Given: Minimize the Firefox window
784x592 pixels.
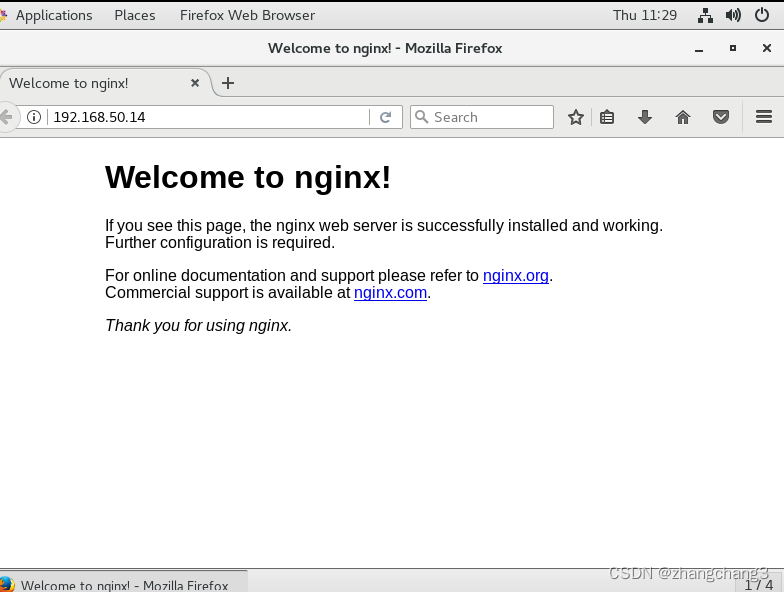Looking at the screenshot, I should click(x=698, y=48).
